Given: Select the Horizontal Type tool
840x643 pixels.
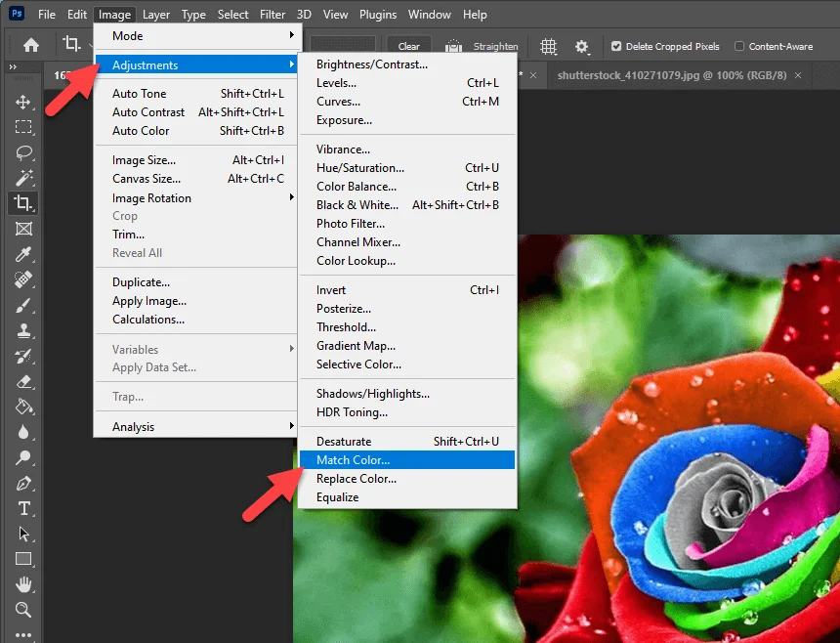Looking at the screenshot, I should tap(23, 508).
